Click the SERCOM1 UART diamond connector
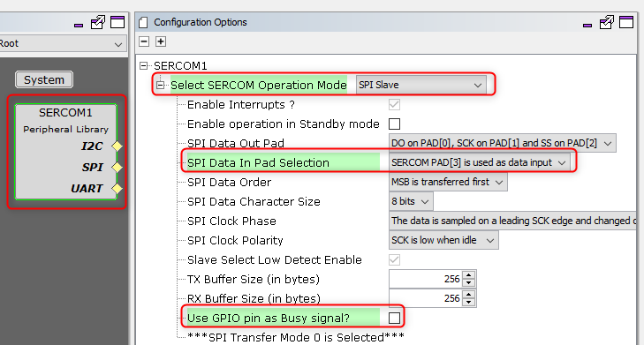The width and height of the screenshot is (644, 345). click(117, 188)
